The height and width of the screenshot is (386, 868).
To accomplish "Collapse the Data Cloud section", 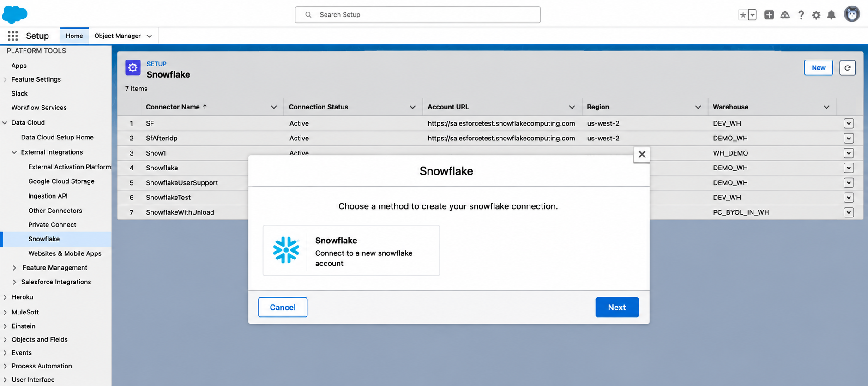I will click(5, 123).
